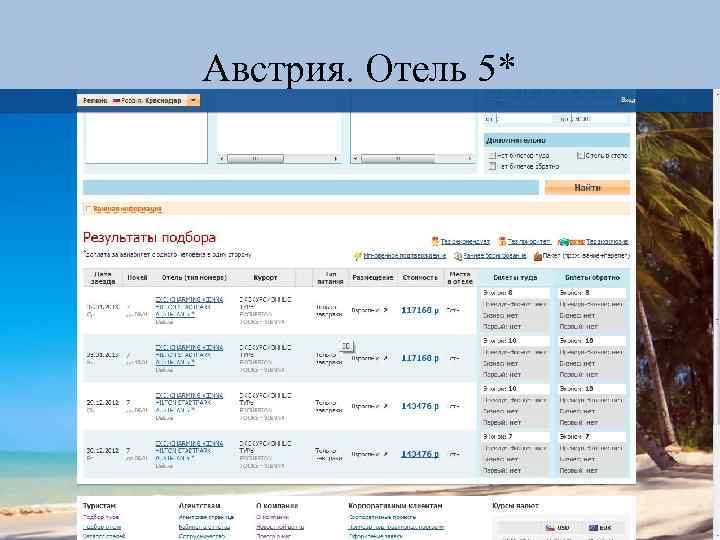
Task: Click small tooltip icon above second row
Action: 347,346
